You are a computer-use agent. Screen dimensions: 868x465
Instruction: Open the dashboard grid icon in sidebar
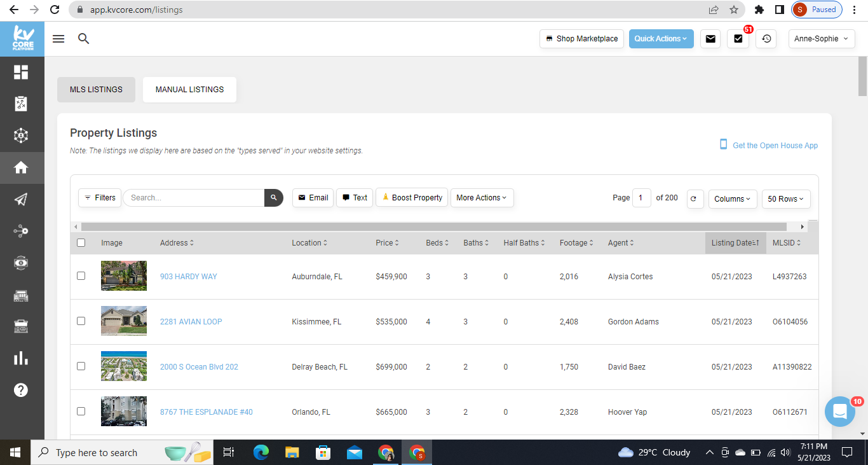coord(21,72)
